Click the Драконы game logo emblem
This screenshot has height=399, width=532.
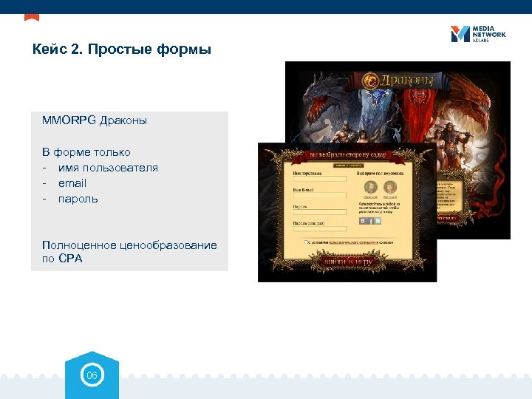370,81
